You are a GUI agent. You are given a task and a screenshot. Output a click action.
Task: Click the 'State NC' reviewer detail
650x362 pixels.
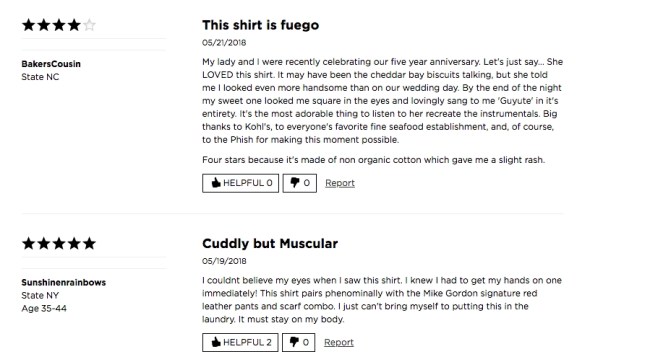point(40,77)
